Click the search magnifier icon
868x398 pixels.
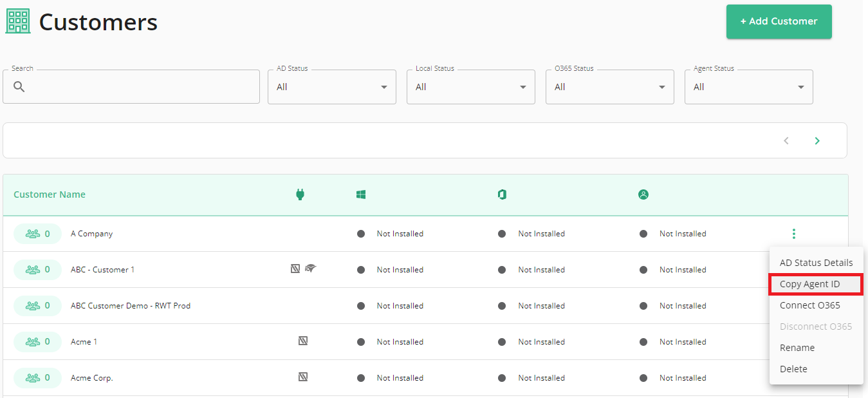point(19,86)
